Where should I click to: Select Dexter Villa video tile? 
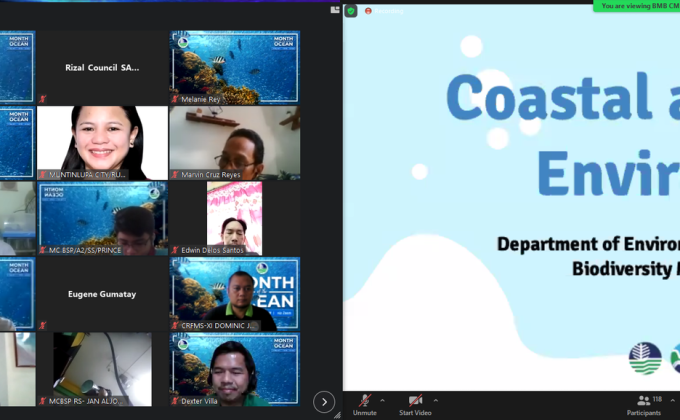click(x=235, y=369)
